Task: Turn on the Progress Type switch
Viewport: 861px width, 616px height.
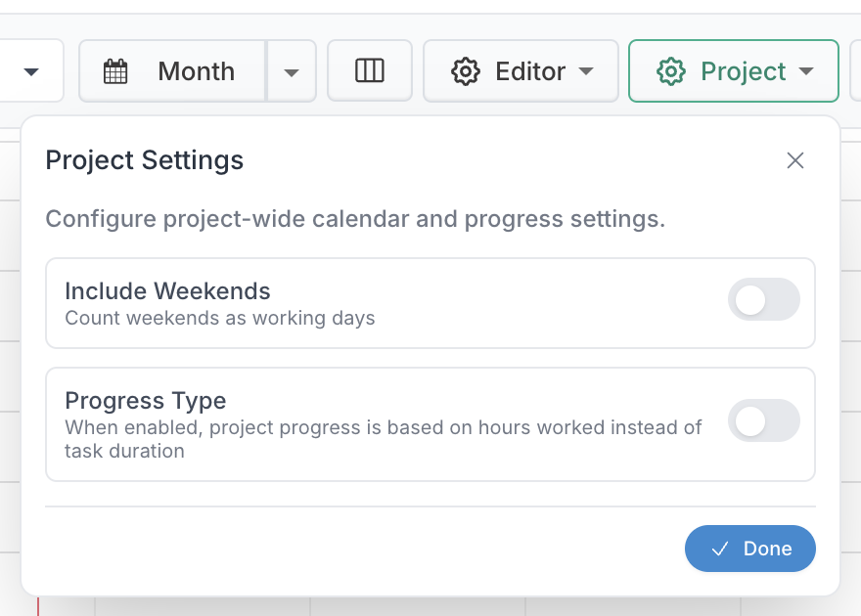Action: point(763,421)
